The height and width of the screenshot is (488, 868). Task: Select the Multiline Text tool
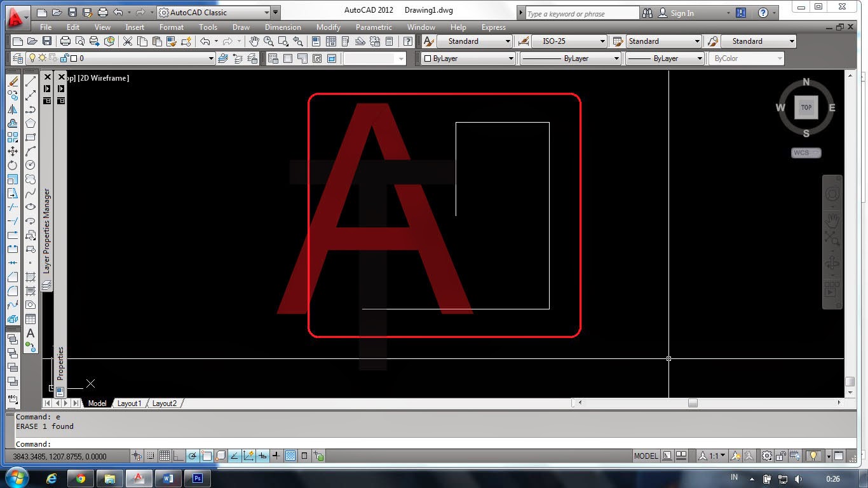pyautogui.click(x=31, y=333)
